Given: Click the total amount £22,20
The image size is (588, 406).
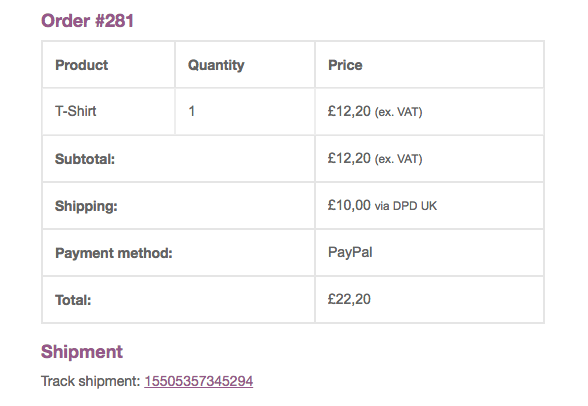Looking at the screenshot, I should (x=349, y=299).
